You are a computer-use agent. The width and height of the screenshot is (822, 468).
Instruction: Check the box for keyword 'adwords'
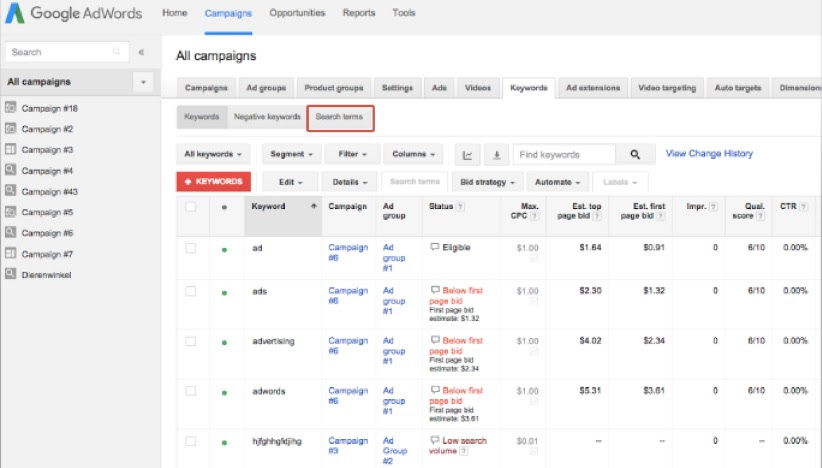pyautogui.click(x=191, y=391)
